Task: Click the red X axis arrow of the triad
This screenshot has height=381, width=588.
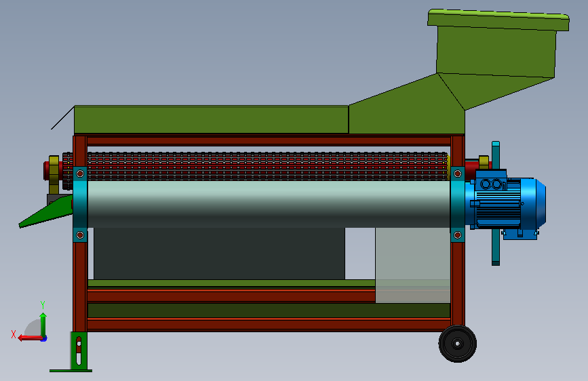Action: coord(30,338)
